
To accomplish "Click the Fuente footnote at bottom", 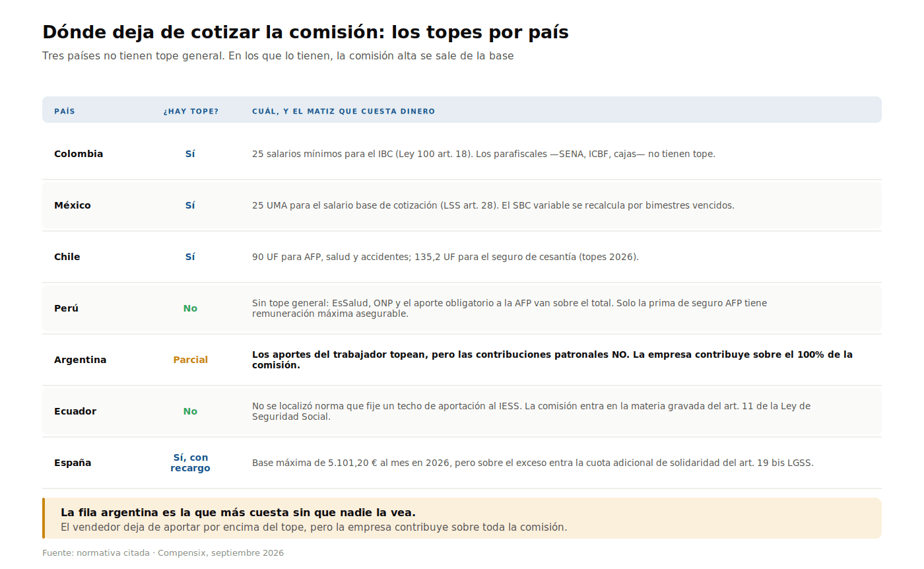I will point(163,553).
